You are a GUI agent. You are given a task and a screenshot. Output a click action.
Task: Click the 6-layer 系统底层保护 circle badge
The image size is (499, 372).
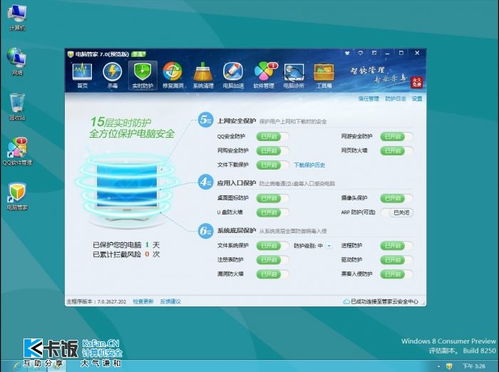click(x=205, y=231)
